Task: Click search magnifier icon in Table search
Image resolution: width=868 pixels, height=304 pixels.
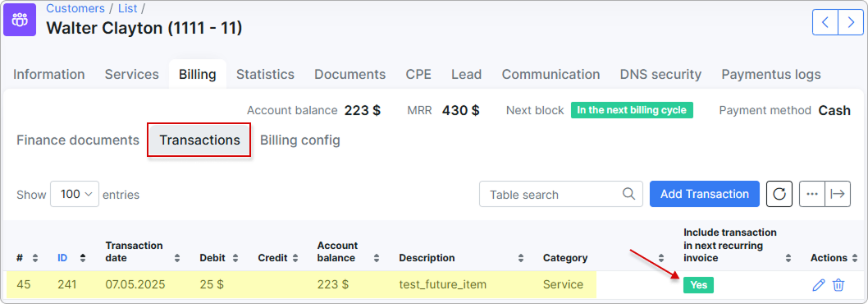Action: (628, 194)
